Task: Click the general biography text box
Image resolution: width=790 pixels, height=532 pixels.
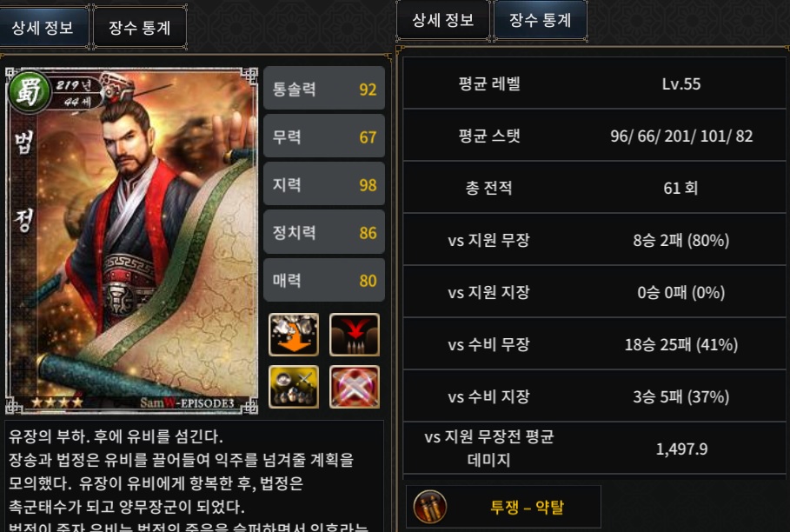Action: click(x=195, y=476)
